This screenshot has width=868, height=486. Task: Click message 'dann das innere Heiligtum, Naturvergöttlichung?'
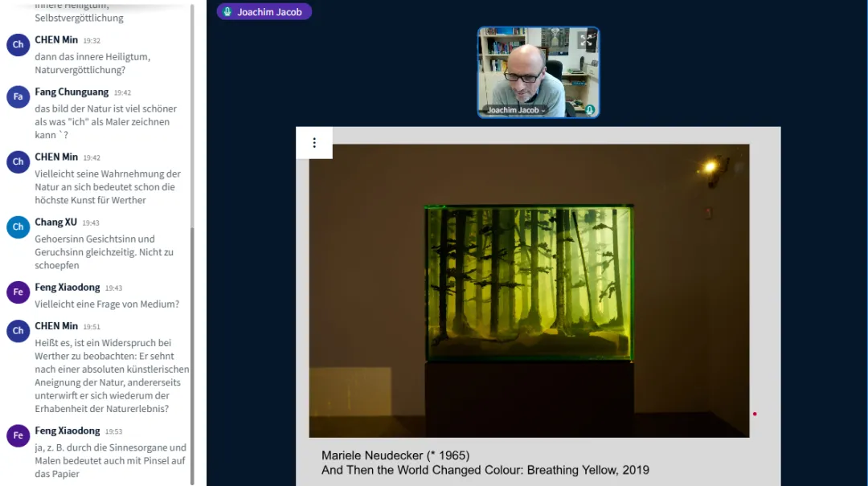(92, 63)
